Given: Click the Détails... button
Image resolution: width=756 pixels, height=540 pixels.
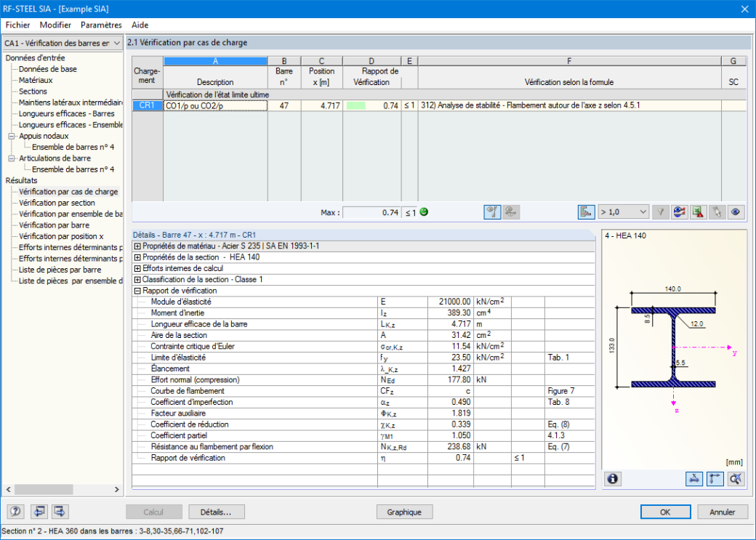Looking at the screenshot, I should tap(216, 512).
